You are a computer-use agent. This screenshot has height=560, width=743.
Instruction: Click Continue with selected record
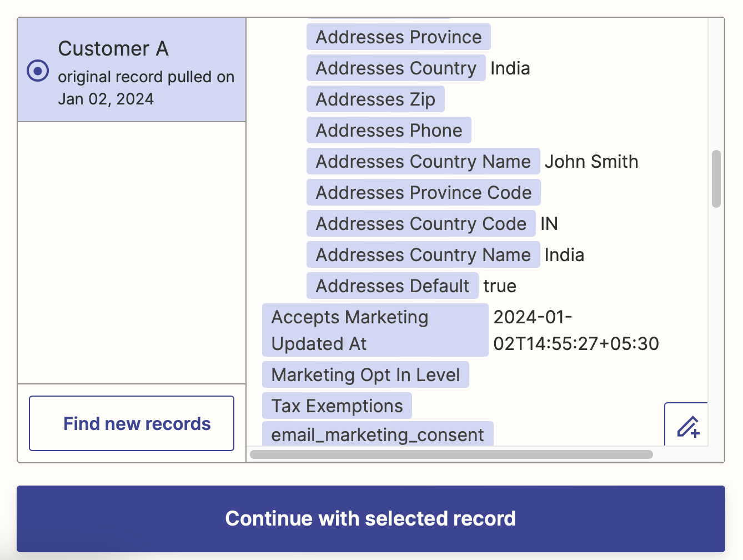371,518
